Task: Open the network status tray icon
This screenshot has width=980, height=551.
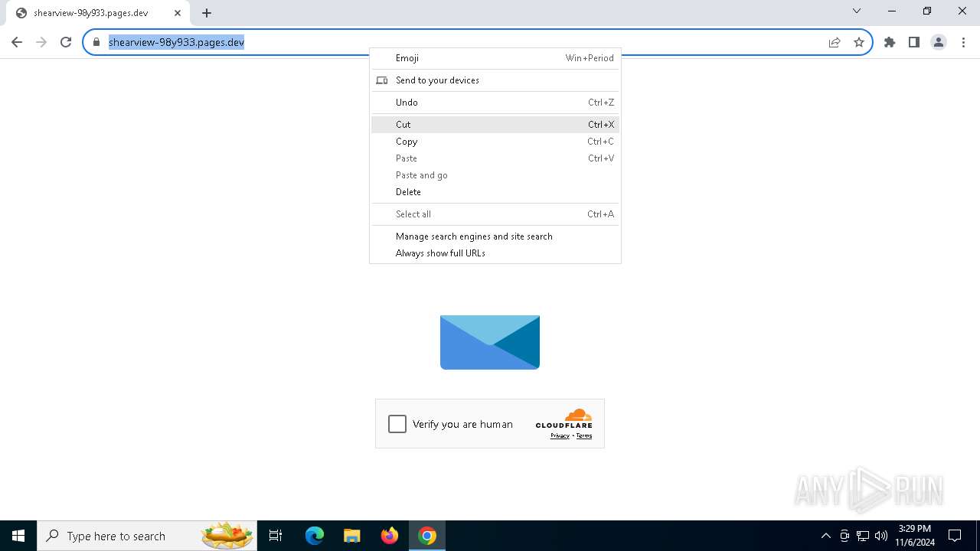Action: point(863,536)
